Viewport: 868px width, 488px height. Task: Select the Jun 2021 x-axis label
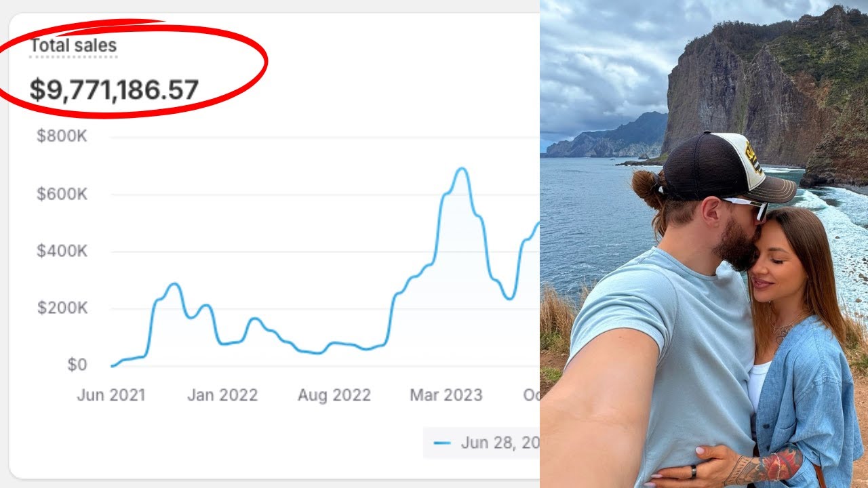111,395
